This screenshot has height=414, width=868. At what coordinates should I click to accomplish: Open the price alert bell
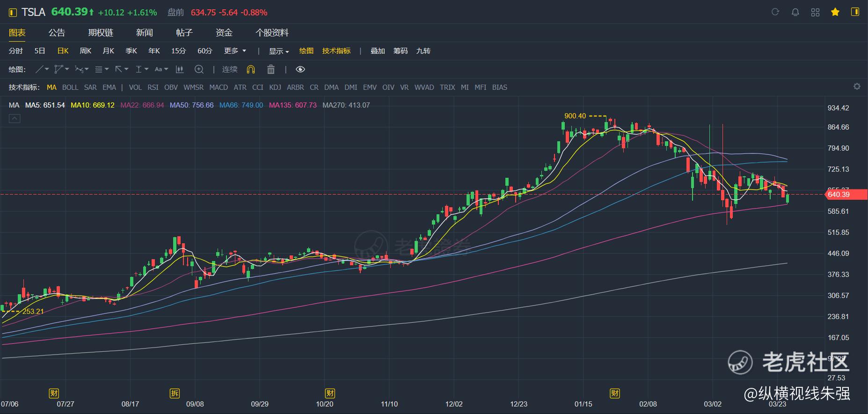pos(795,12)
